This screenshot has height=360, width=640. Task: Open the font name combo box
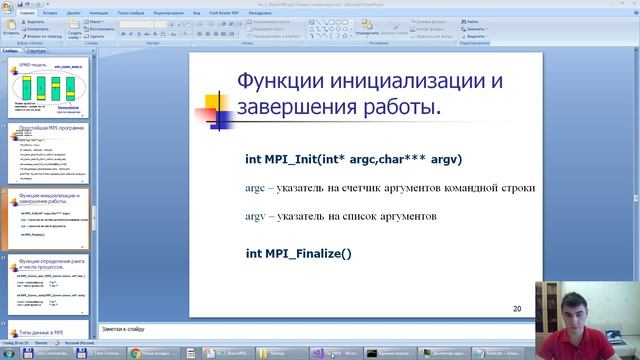[137, 24]
